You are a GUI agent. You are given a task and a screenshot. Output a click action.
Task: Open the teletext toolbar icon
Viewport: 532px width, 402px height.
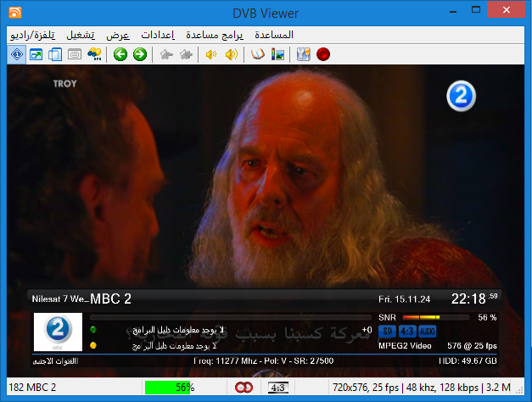tap(75, 54)
